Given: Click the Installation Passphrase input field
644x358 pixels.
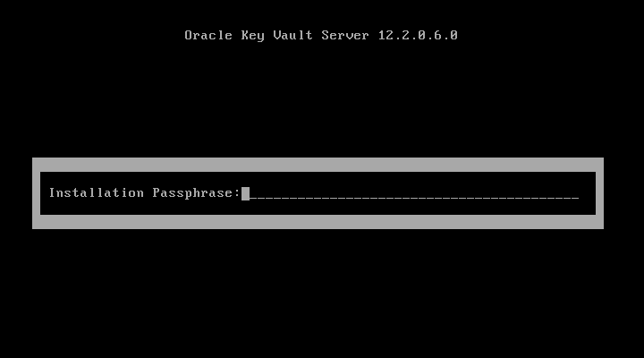Looking at the screenshot, I should 411,193.
